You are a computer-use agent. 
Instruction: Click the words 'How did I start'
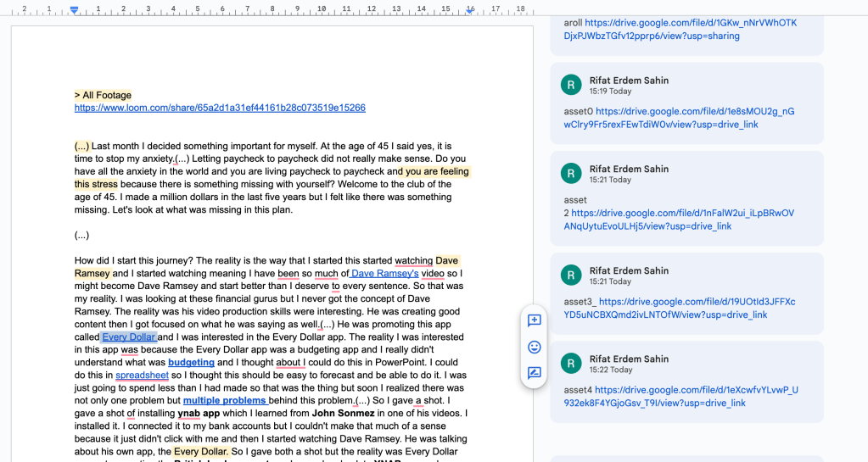[x=104, y=260]
